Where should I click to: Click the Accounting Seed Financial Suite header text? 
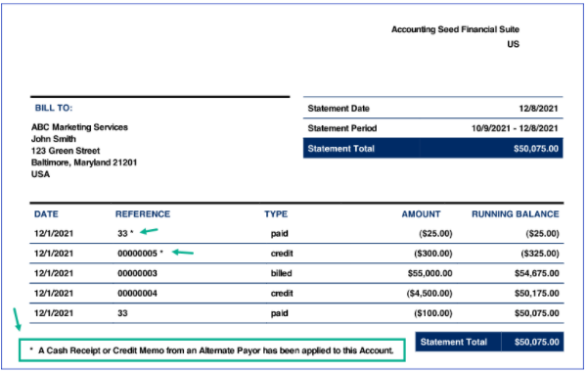455,29
